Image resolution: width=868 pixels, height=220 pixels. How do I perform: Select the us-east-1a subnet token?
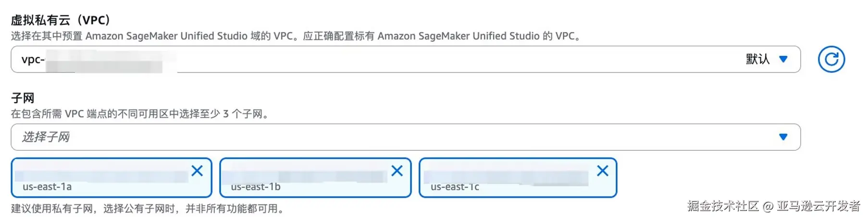coord(47,187)
